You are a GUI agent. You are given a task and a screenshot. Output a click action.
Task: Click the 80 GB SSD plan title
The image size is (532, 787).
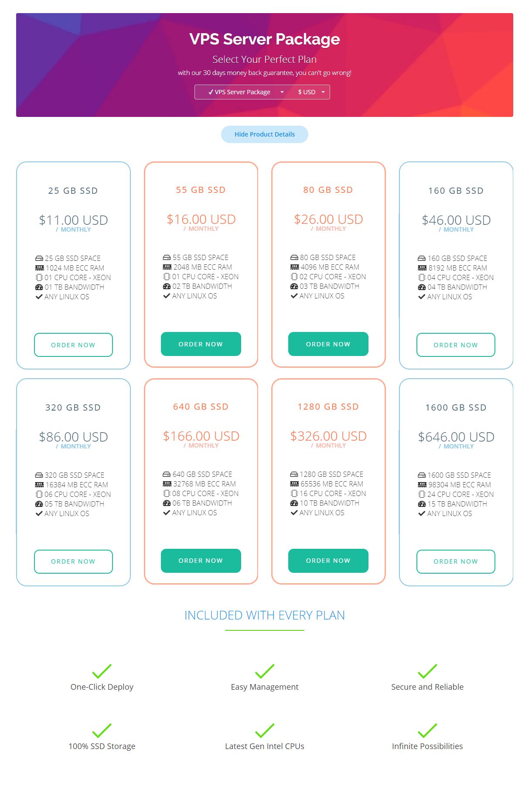point(328,190)
